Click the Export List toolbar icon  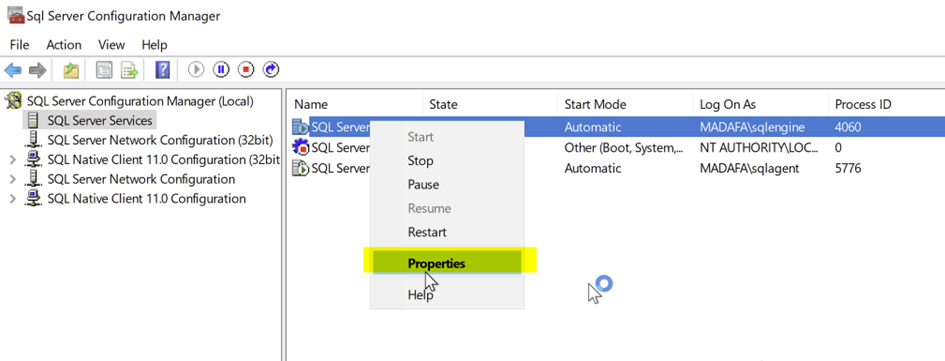(x=130, y=71)
